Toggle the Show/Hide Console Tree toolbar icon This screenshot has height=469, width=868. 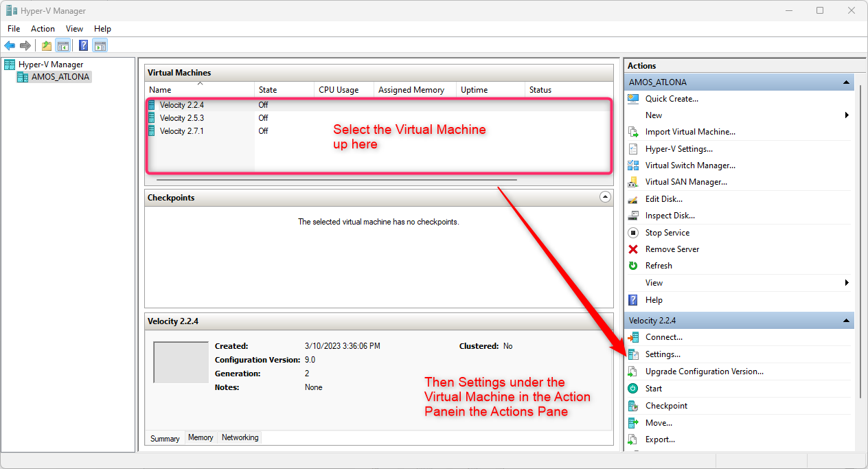coord(62,46)
